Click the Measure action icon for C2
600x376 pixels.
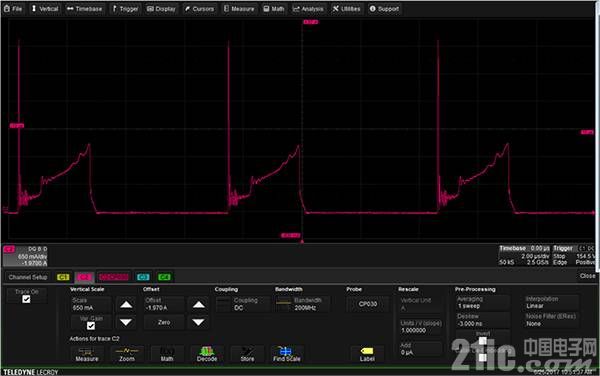(x=87, y=354)
